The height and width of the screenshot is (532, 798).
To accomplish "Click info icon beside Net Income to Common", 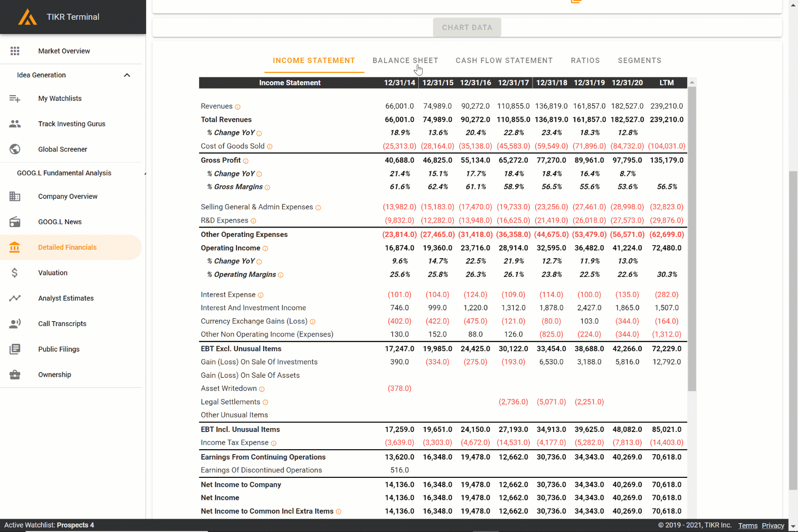I will click(x=338, y=512).
